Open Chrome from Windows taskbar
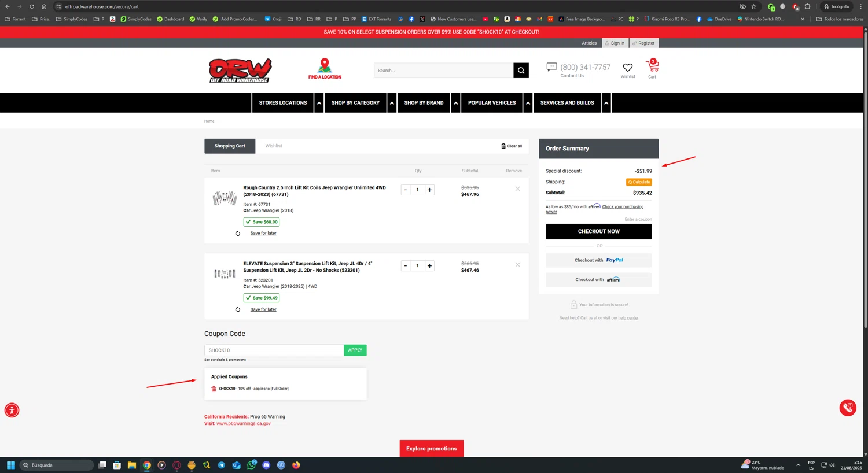This screenshot has width=868, height=473. coord(147,465)
